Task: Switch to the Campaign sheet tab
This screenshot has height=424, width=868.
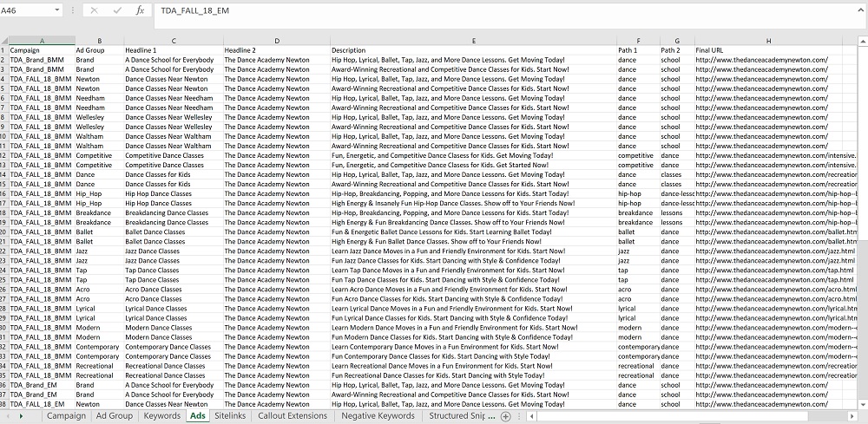Action: [66, 415]
